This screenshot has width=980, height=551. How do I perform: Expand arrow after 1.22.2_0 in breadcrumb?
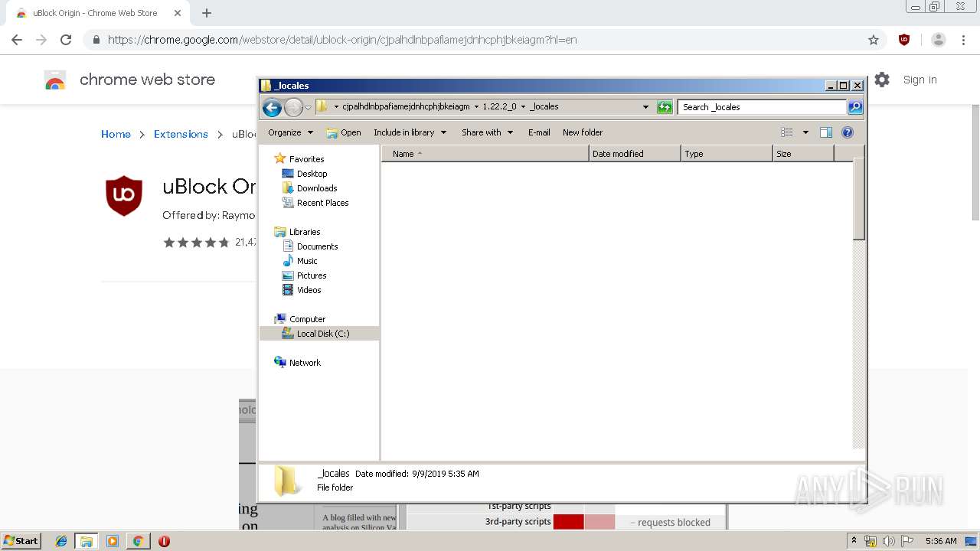click(x=523, y=107)
